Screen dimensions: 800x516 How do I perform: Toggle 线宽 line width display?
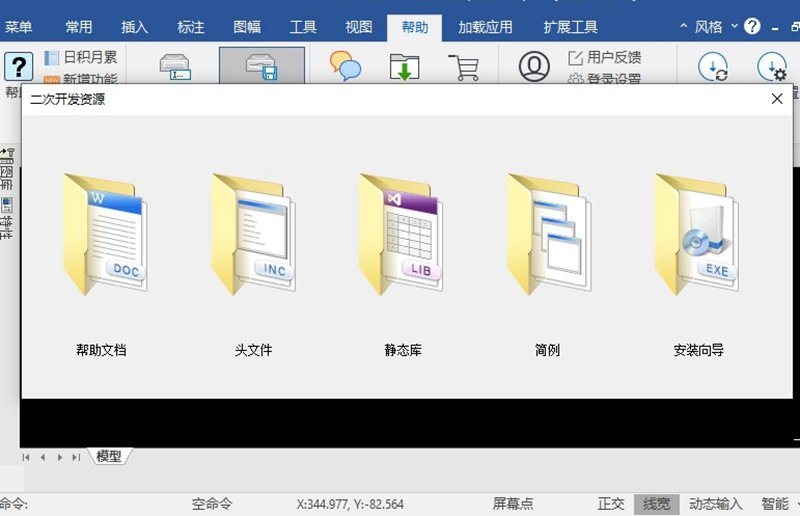point(657,504)
